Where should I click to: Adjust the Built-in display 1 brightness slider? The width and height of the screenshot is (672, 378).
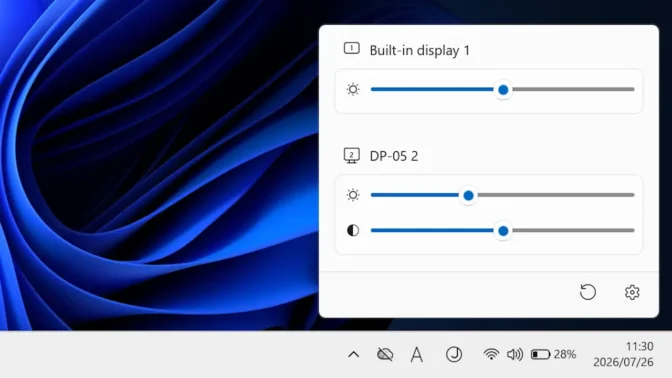click(x=502, y=90)
